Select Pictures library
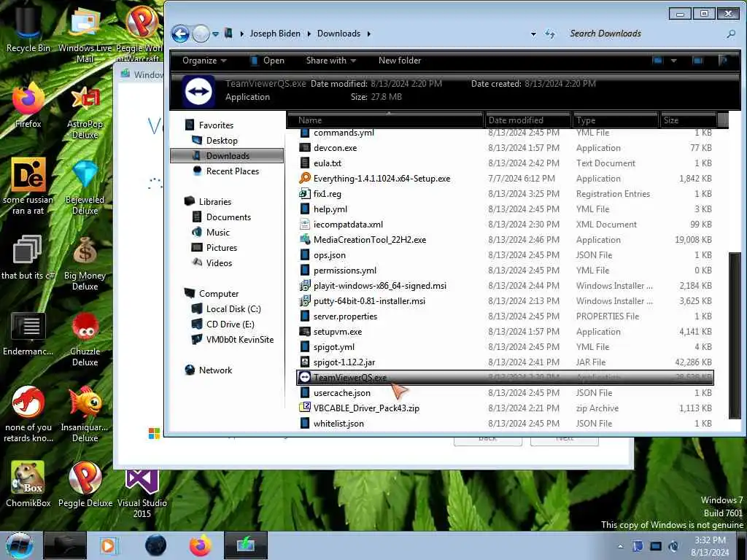The width and height of the screenshot is (747, 560). 222,248
